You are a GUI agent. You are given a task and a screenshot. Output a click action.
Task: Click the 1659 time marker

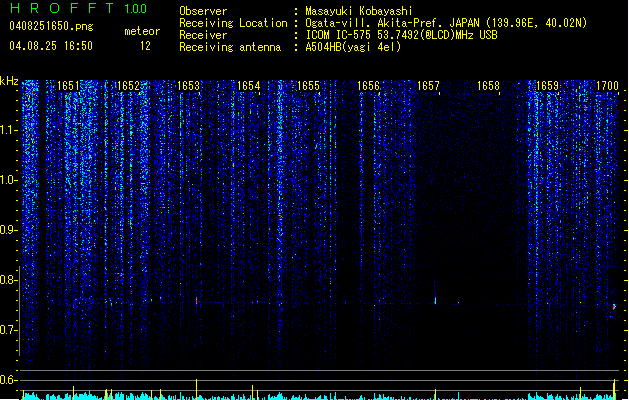548,86
